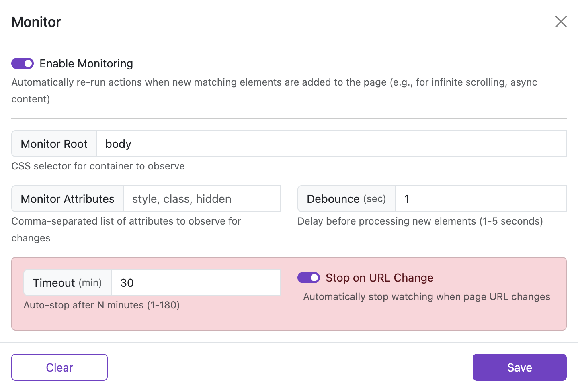This screenshot has width=578, height=392.
Task: Click the Monitor Root label
Action: tap(54, 143)
